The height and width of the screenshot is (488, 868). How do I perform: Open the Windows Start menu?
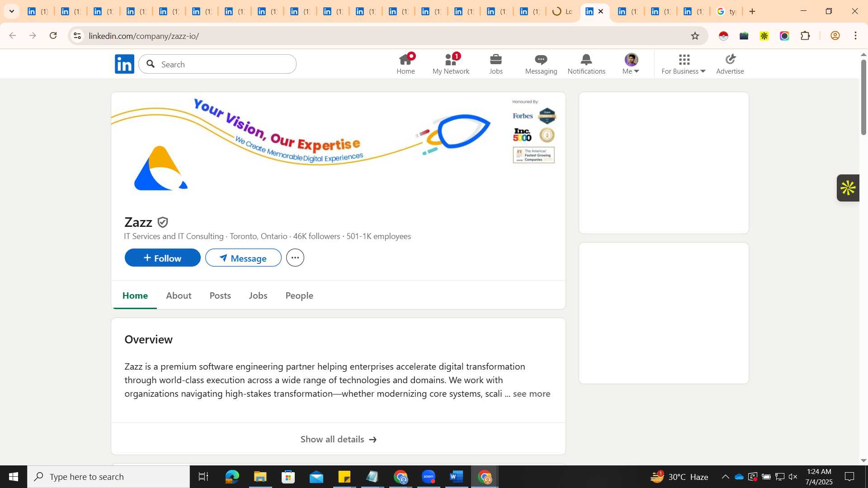pos(13,477)
